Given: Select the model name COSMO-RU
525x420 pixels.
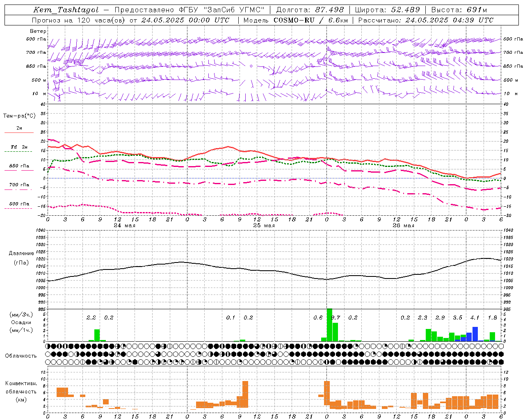Looking at the screenshot, I should [x=294, y=20].
